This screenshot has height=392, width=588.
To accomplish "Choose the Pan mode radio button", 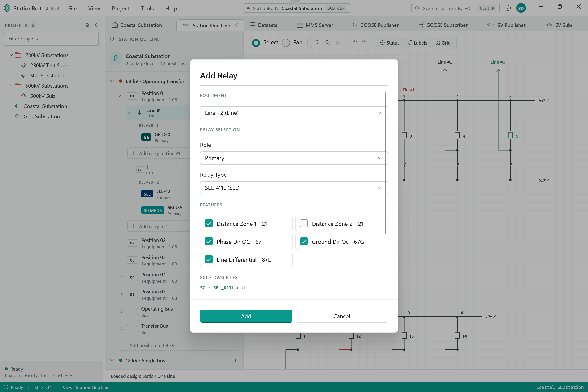I will (x=285, y=43).
